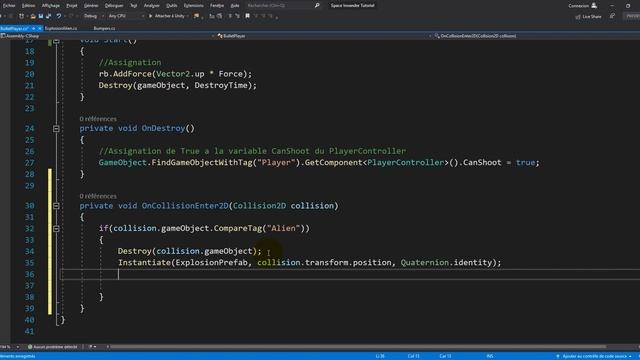Open the Générer menu
Screen dimensions: 640x360
point(91,6)
